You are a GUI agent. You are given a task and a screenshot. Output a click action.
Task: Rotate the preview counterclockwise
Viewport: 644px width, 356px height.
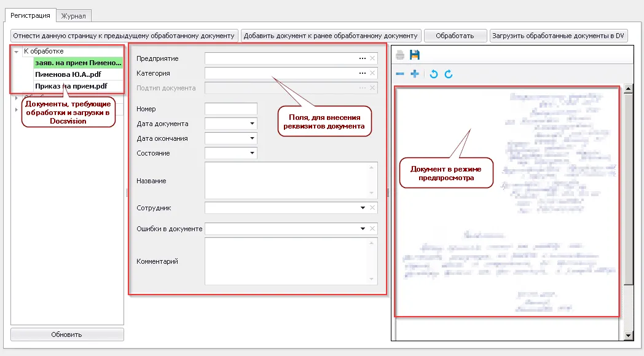click(x=434, y=74)
